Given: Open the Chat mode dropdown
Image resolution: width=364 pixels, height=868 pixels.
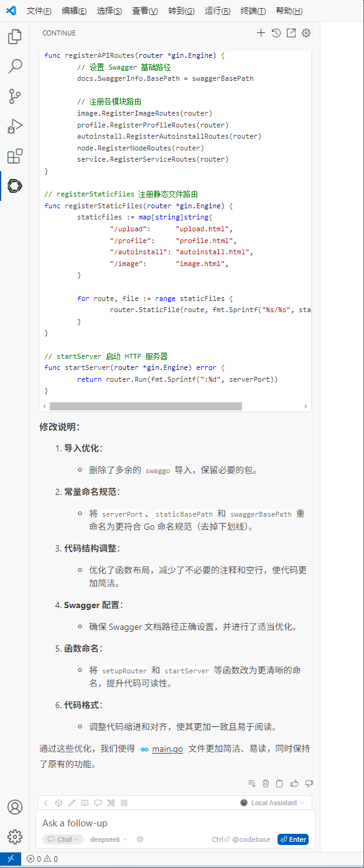Looking at the screenshot, I should (x=63, y=839).
